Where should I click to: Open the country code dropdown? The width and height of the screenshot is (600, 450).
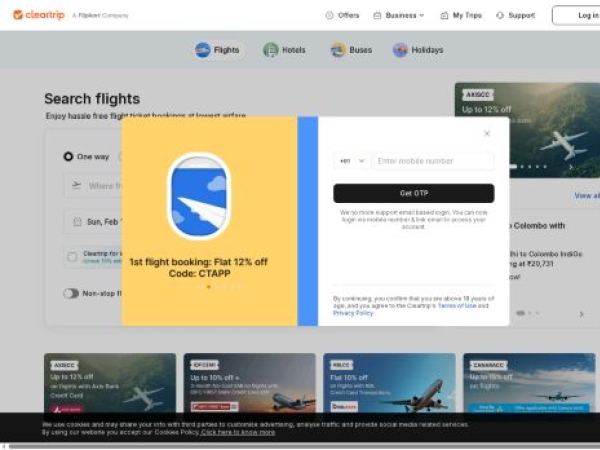point(351,161)
